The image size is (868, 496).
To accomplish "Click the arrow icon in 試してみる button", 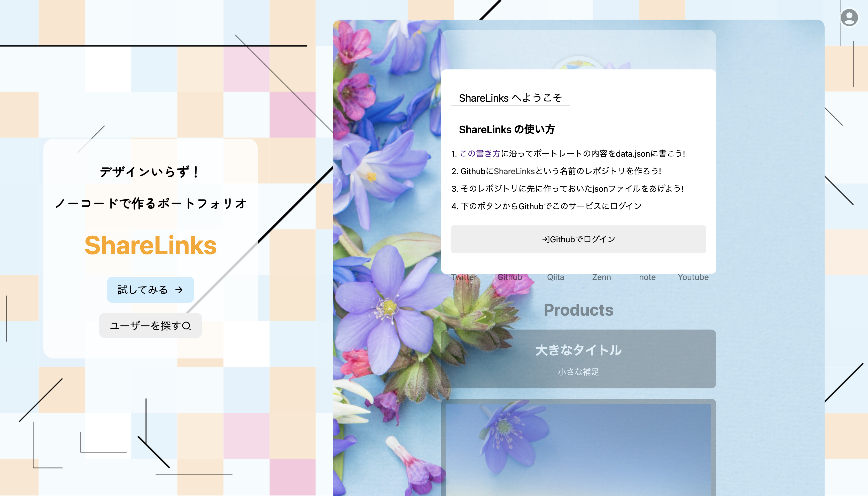I will click(179, 290).
